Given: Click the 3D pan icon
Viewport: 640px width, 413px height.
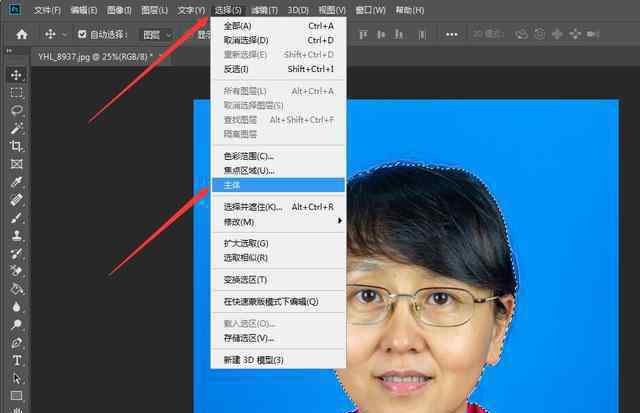Looking at the screenshot, I should (557, 34).
